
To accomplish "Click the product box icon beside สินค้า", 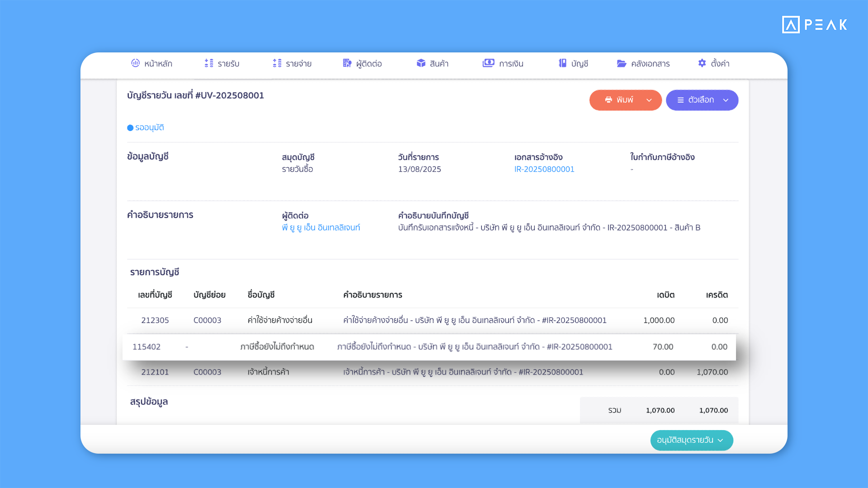I will 421,63.
